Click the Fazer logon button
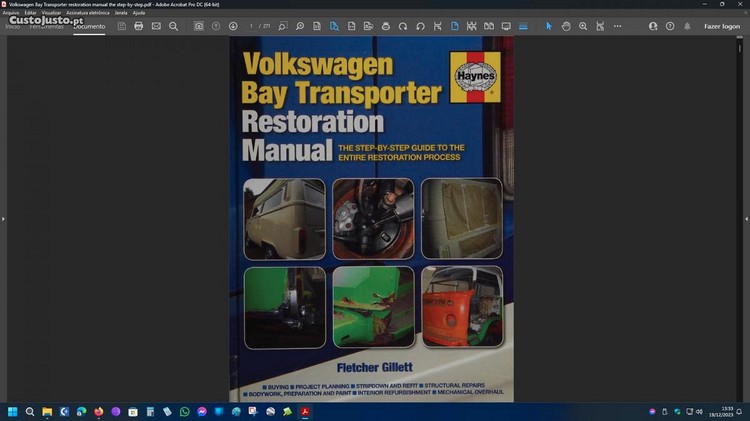Image resolution: width=750 pixels, height=421 pixels. pos(721,26)
